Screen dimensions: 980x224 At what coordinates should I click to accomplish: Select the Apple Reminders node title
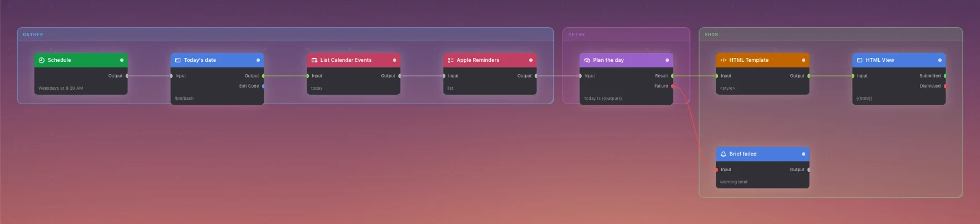pos(478,60)
